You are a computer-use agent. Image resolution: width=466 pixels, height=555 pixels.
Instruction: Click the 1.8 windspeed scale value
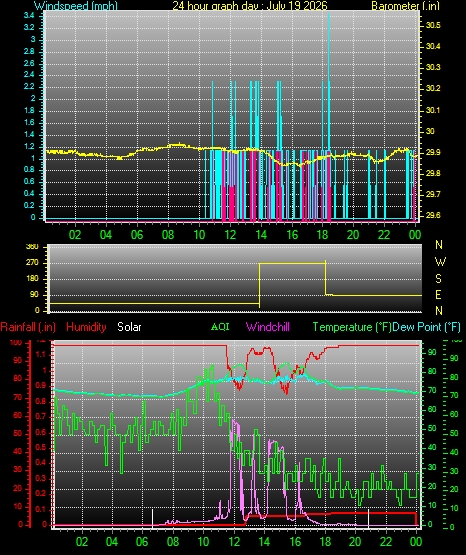click(29, 110)
